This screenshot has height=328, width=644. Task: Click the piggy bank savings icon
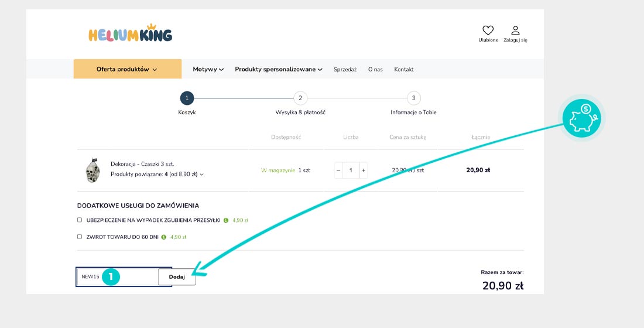coord(581,118)
